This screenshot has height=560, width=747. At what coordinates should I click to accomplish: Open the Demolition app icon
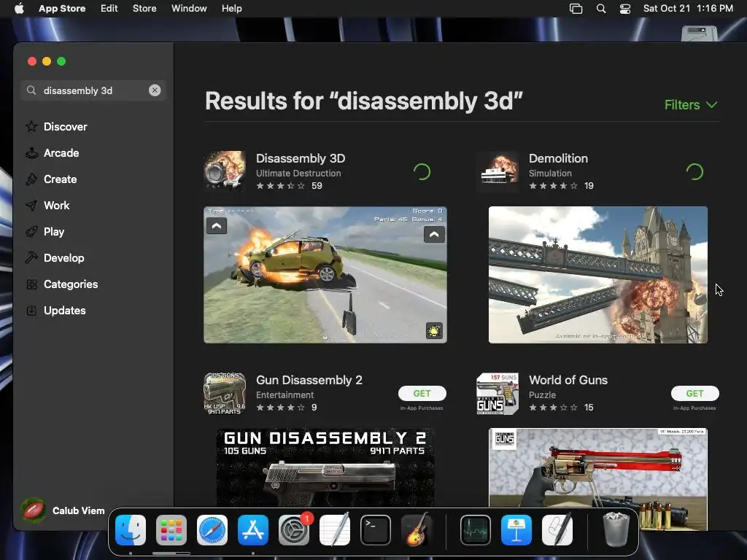point(498,171)
